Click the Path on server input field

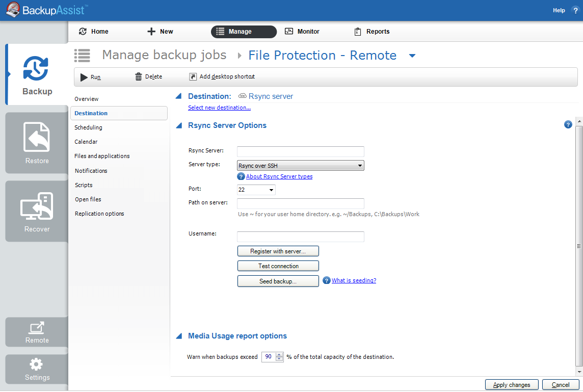(301, 203)
